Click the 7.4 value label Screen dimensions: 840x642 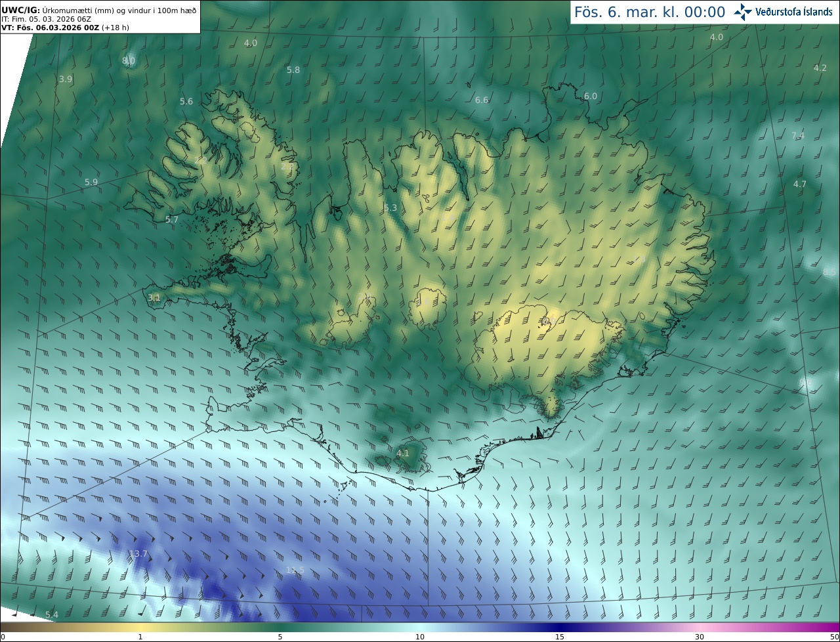(797, 135)
